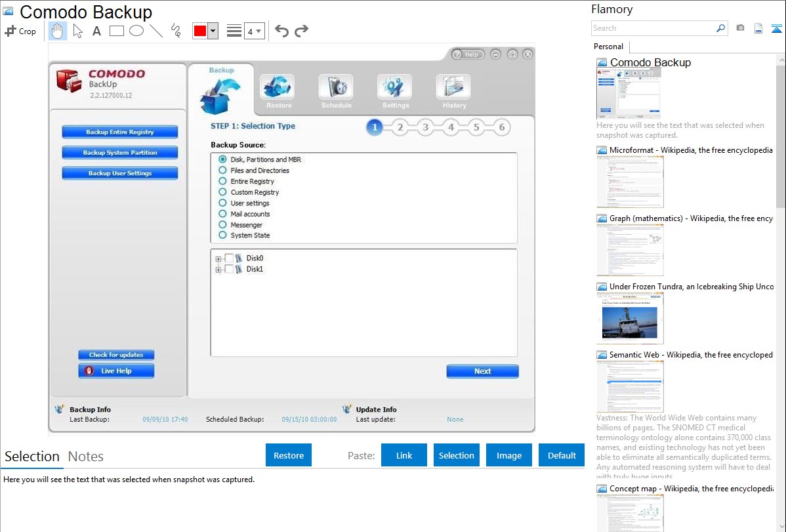Open Live Help
Image resolution: width=786 pixels, height=532 pixels.
tap(116, 371)
